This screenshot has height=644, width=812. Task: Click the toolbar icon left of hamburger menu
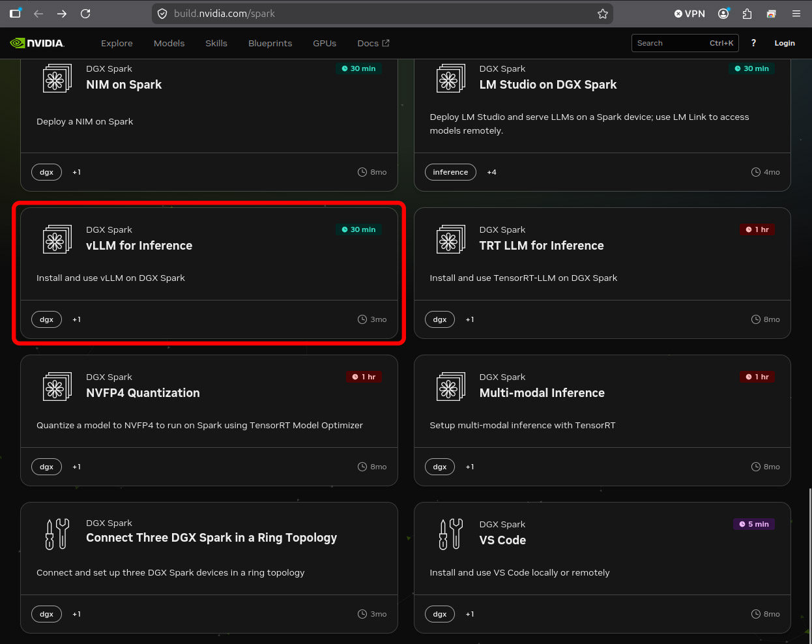772,14
